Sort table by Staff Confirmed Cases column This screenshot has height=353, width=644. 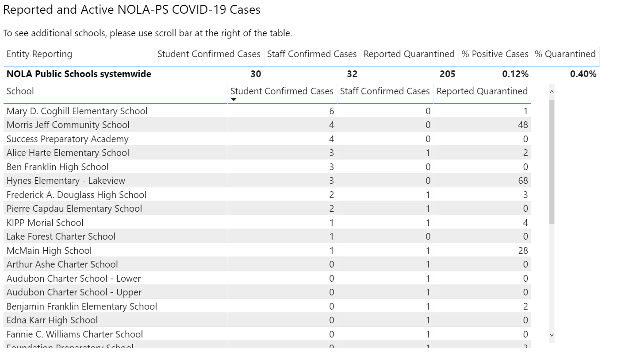coord(385,91)
